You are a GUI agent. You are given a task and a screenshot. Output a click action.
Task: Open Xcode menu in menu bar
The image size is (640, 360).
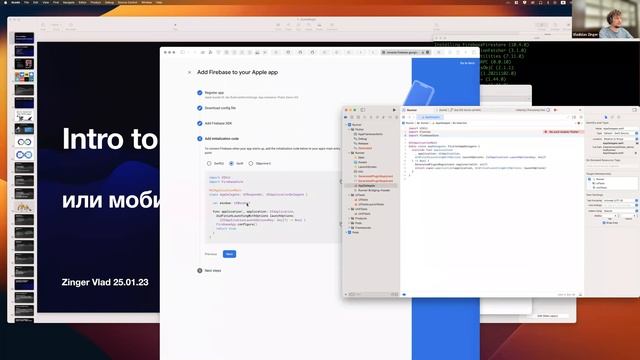click(16, 2)
